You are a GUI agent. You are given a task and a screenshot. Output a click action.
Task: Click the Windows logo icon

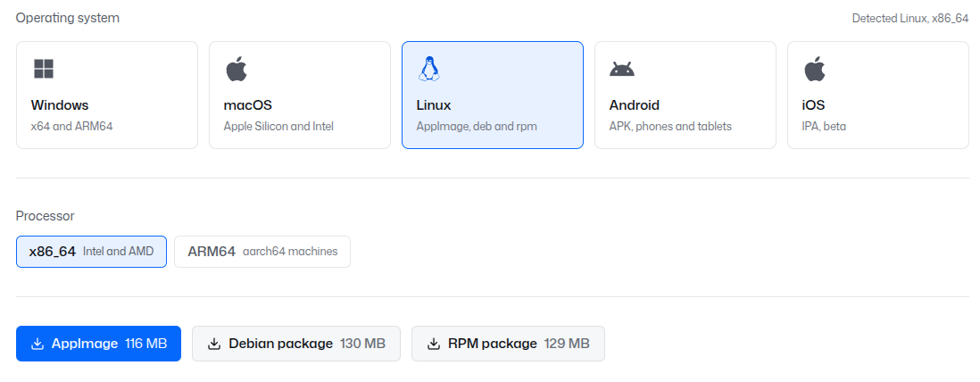44,69
